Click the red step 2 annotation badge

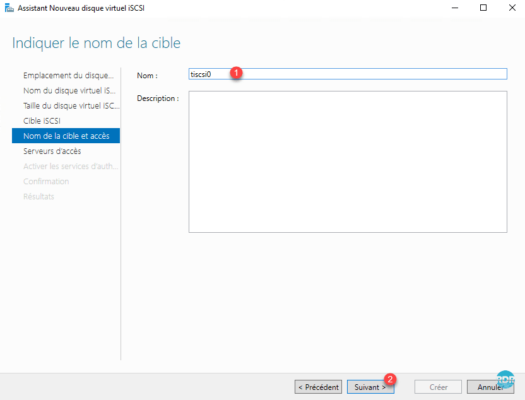[x=390, y=379]
